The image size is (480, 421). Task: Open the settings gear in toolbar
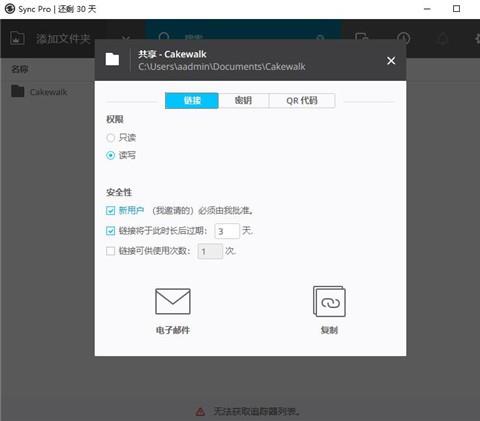click(x=477, y=39)
